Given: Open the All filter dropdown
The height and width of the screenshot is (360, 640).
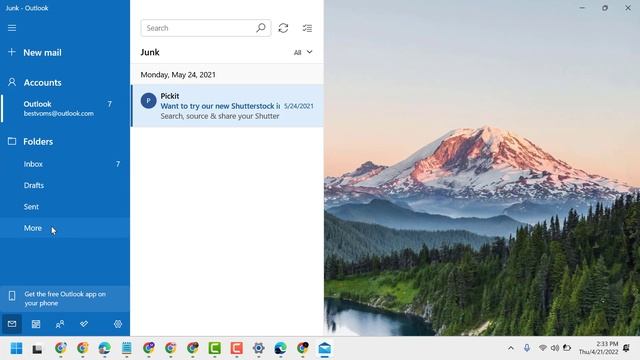Looking at the screenshot, I should coord(303,52).
